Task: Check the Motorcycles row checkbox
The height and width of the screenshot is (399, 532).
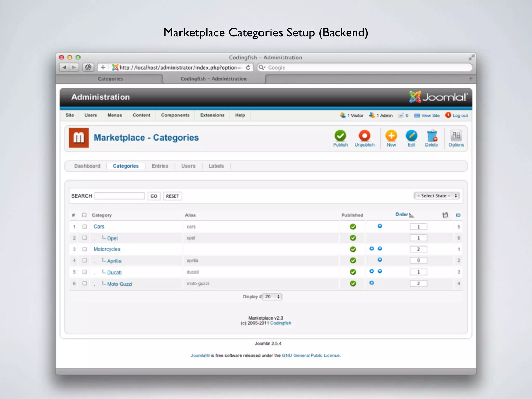Action: point(84,249)
